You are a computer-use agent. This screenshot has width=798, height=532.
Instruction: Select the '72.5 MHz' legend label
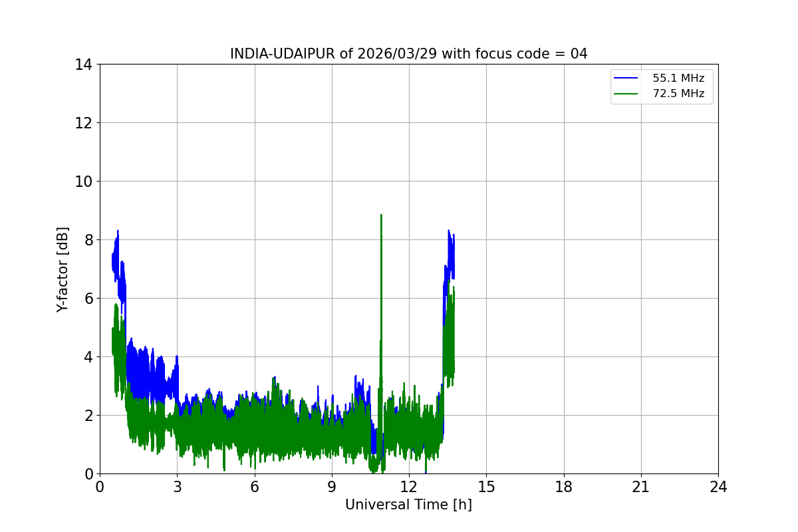point(678,94)
